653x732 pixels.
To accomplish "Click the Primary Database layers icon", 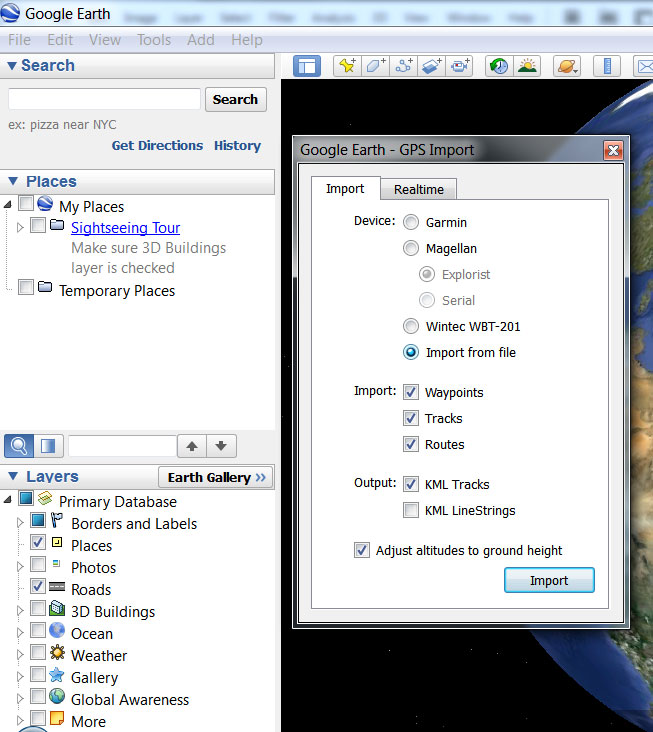I will (45, 499).
